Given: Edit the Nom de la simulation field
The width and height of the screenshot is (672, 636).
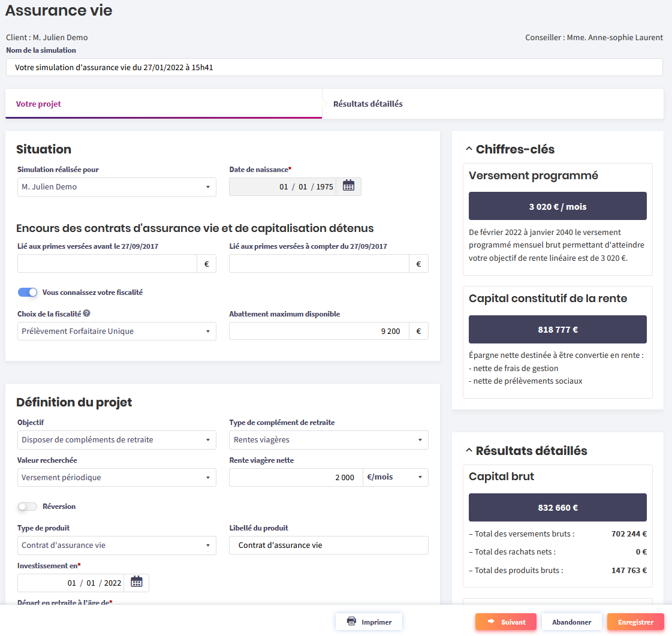Looking at the screenshot, I should click(335, 67).
